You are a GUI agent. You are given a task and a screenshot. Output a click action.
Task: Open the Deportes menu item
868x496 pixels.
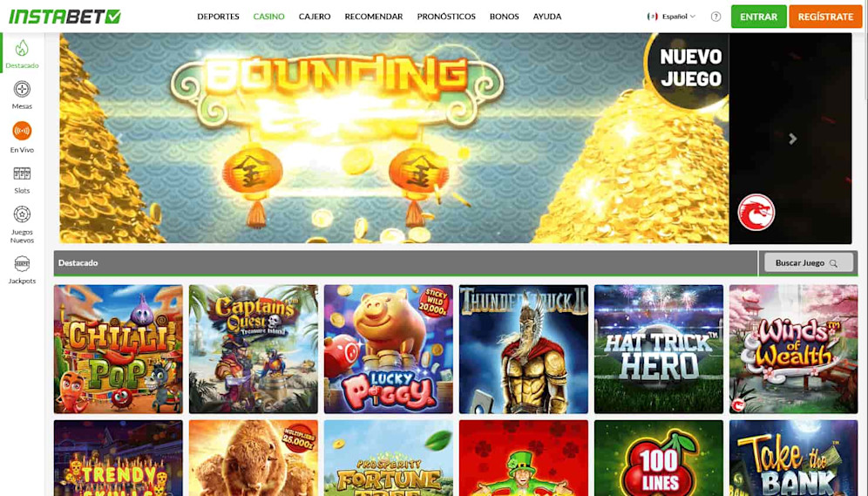(x=218, y=17)
